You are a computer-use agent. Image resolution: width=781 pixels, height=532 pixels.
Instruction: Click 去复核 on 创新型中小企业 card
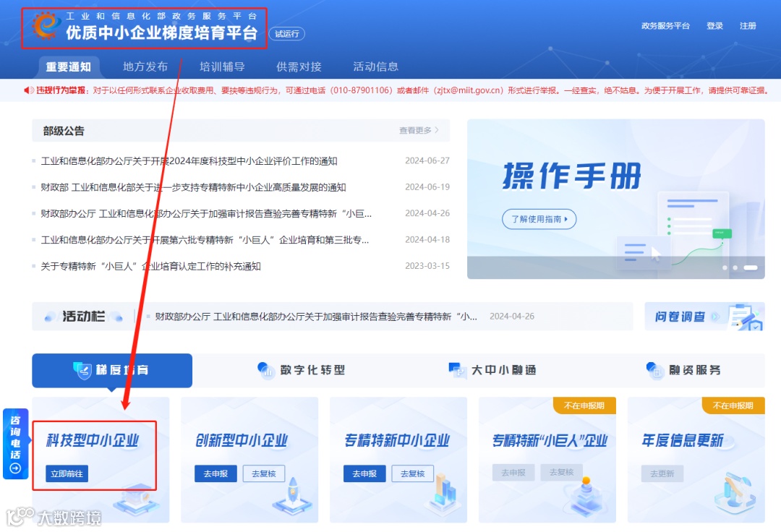pyautogui.click(x=263, y=473)
